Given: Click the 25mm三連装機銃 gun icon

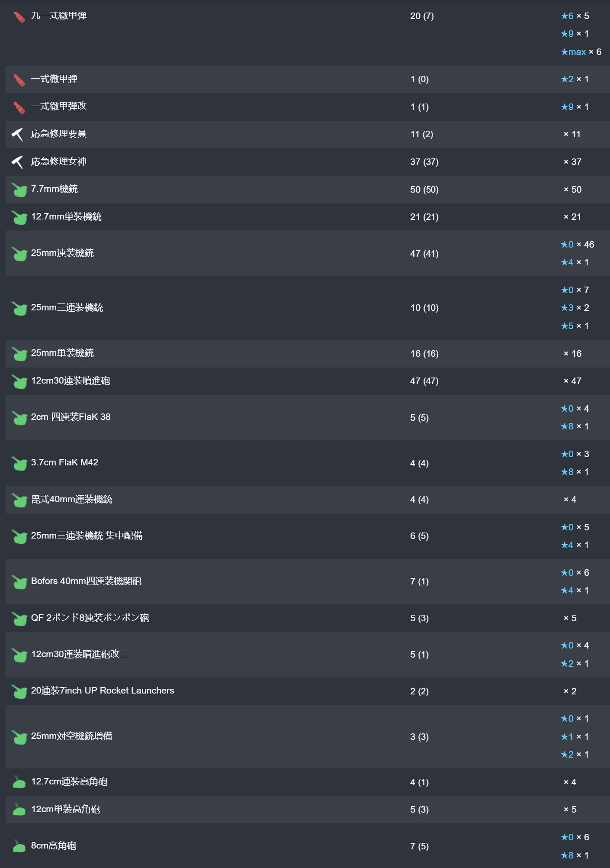Looking at the screenshot, I should tap(19, 308).
